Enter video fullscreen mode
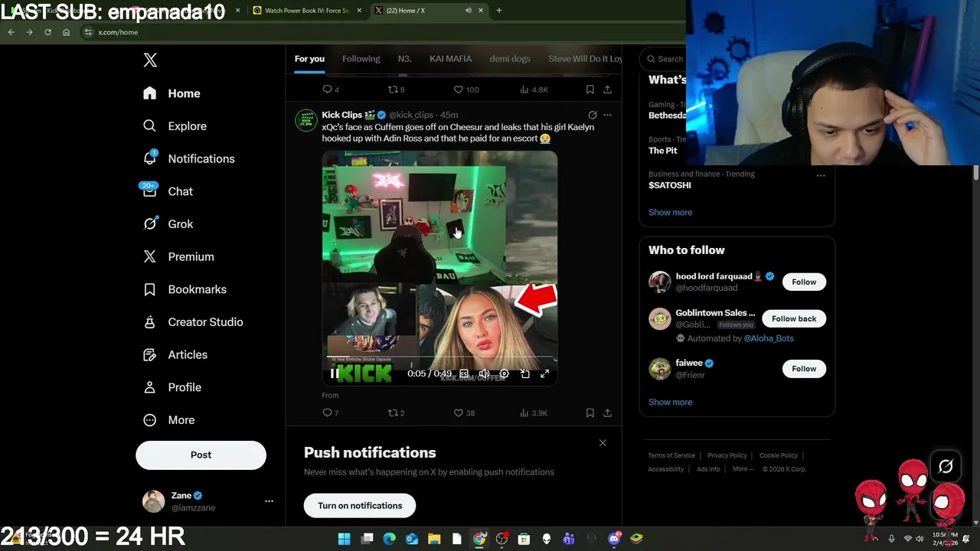 click(544, 373)
